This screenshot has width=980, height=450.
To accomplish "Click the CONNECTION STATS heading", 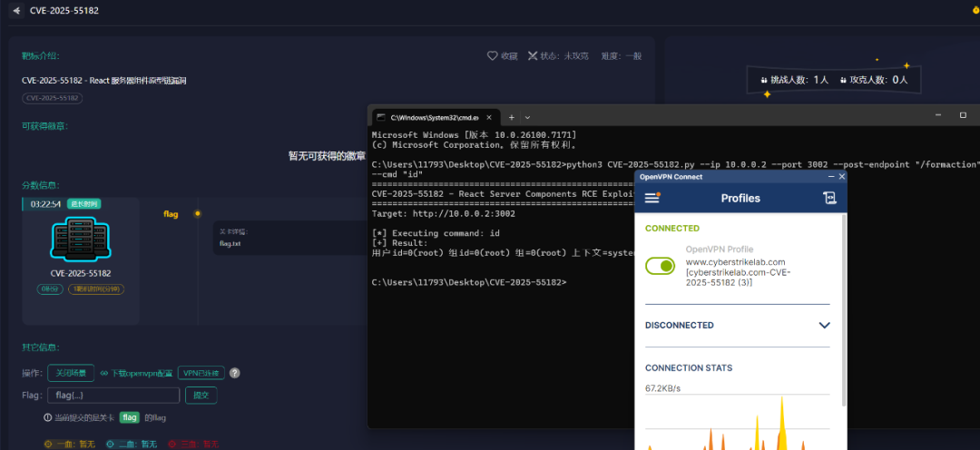I will click(688, 367).
